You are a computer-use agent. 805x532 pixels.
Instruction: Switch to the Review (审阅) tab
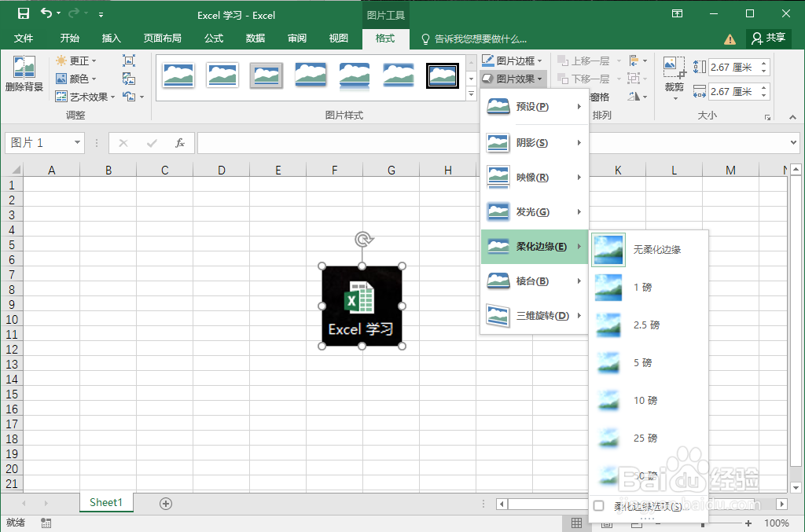296,39
